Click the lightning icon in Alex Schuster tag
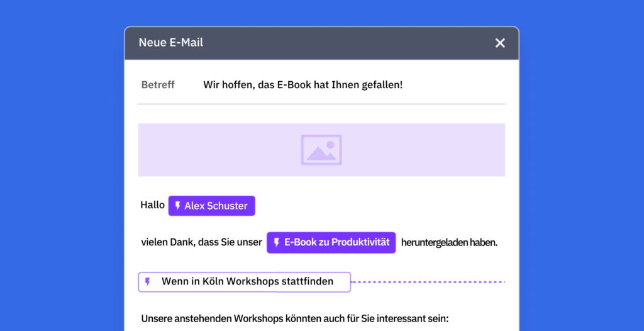 [178, 206]
